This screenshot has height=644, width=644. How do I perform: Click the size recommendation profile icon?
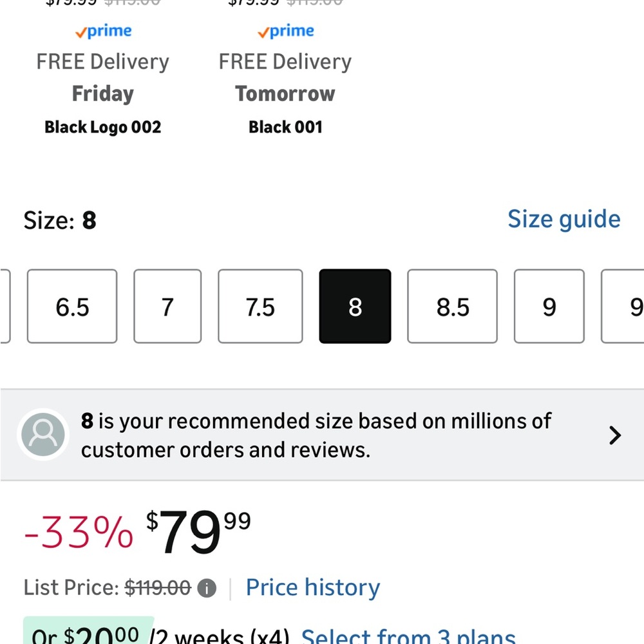43,435
